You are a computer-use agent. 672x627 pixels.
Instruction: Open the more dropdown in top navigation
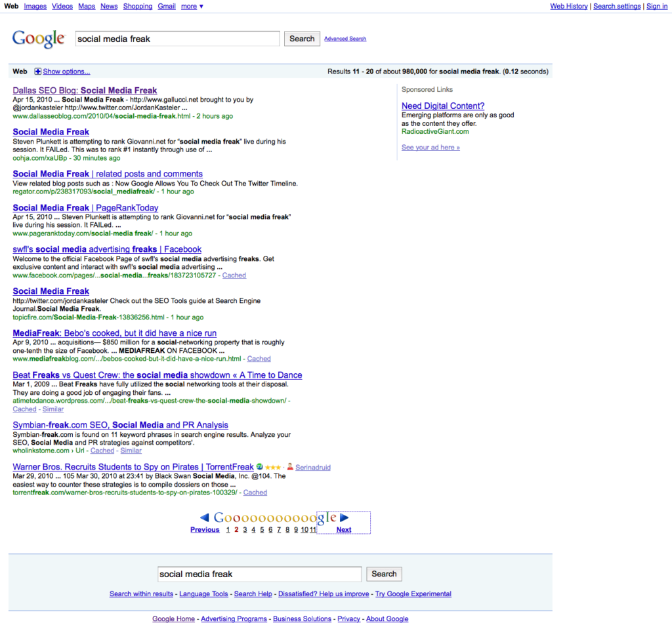pyautogui.click(x=192, y=7)
